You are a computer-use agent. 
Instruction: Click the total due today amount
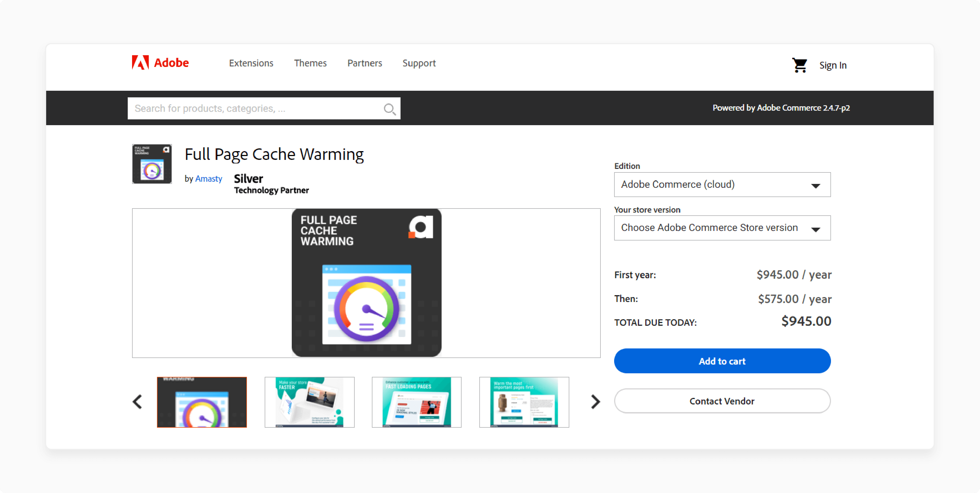click(x=806, y=322)
